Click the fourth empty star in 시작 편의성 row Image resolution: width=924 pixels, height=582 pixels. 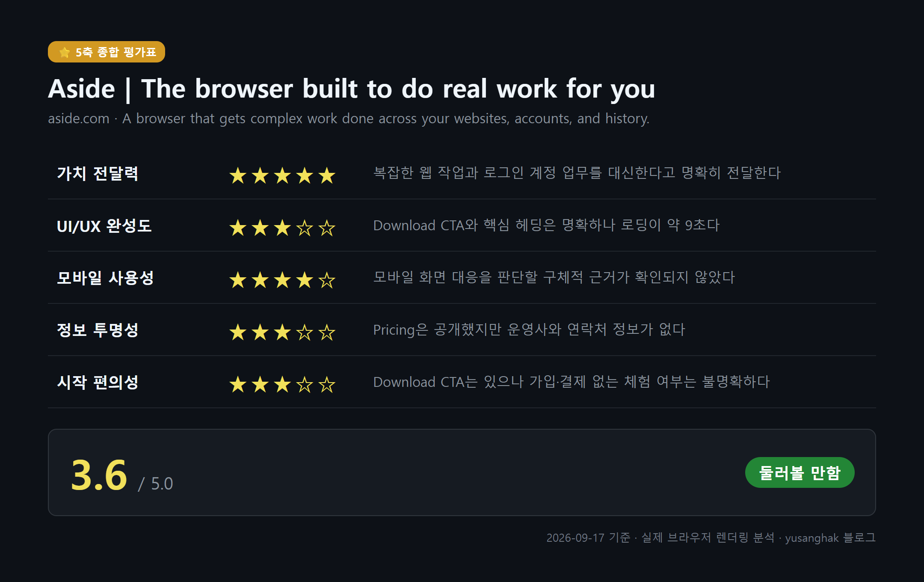(x=305, y=384)
